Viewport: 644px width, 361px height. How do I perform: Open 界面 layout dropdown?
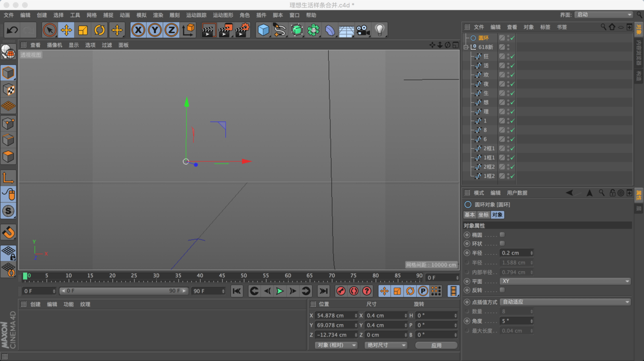pyautogui.click(x=603, y=15)
